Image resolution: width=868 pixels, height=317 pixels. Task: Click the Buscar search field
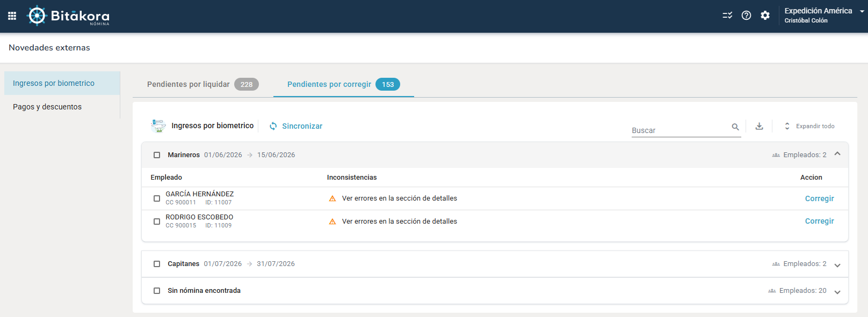(680, 130)
